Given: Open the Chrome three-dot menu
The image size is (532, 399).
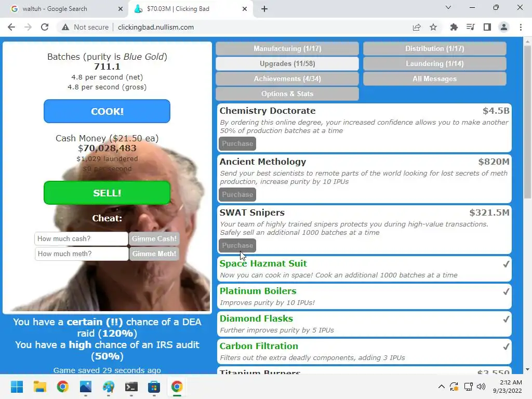Looking at the screenshot, I should coord(521,27).
